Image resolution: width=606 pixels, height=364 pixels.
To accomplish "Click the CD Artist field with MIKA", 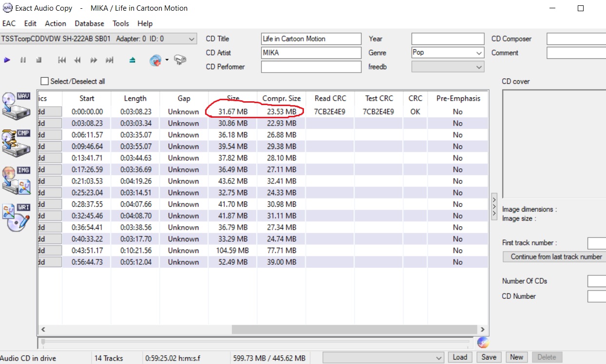I will [311, 53].
